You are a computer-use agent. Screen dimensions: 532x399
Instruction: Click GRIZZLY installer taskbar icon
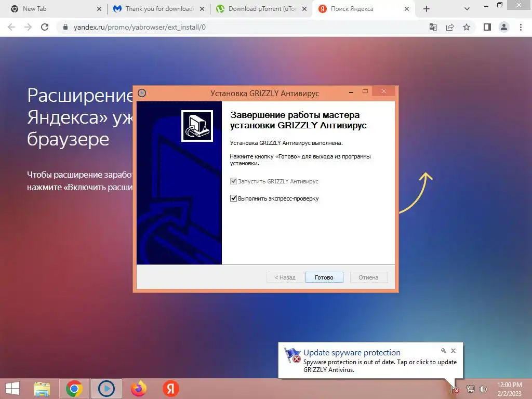107,389
